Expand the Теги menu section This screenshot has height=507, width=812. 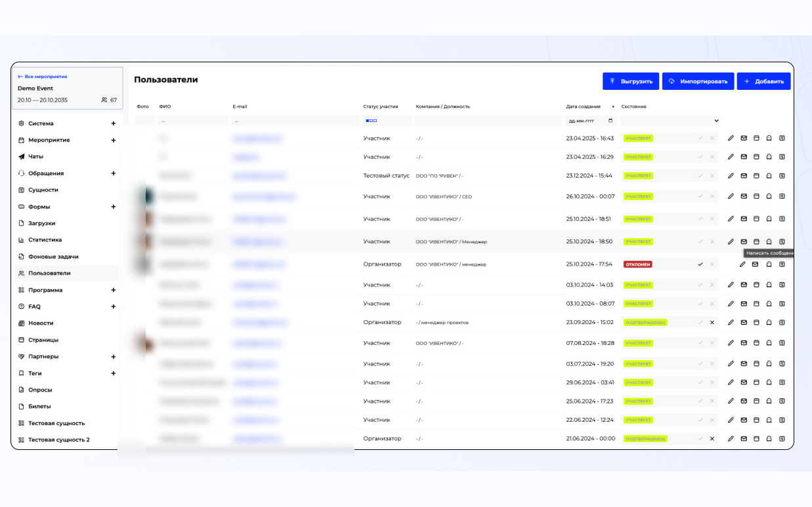click(x=113, y=373)
